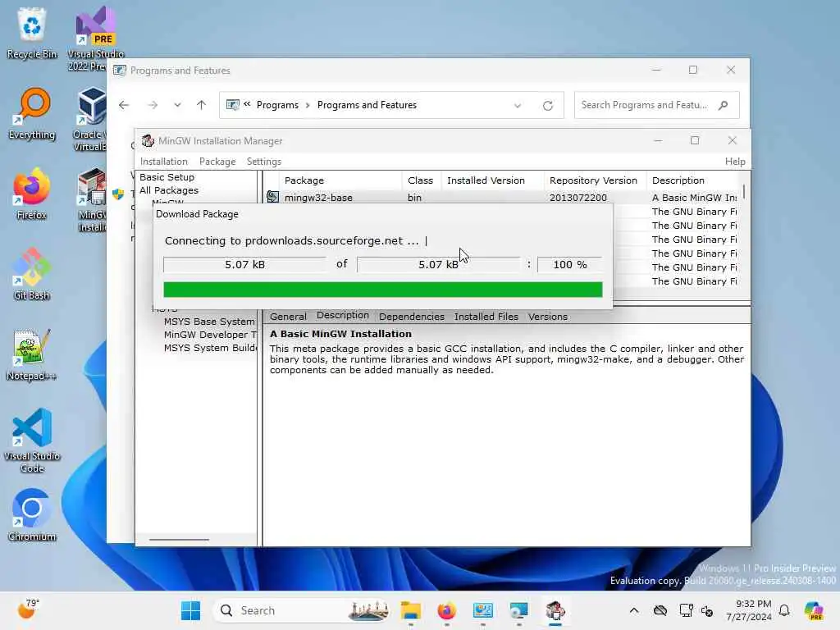This screenshot has width=840, height=630.
Task: Expand recent locations dropdown in Programs and Features
Action: (177, 105)
